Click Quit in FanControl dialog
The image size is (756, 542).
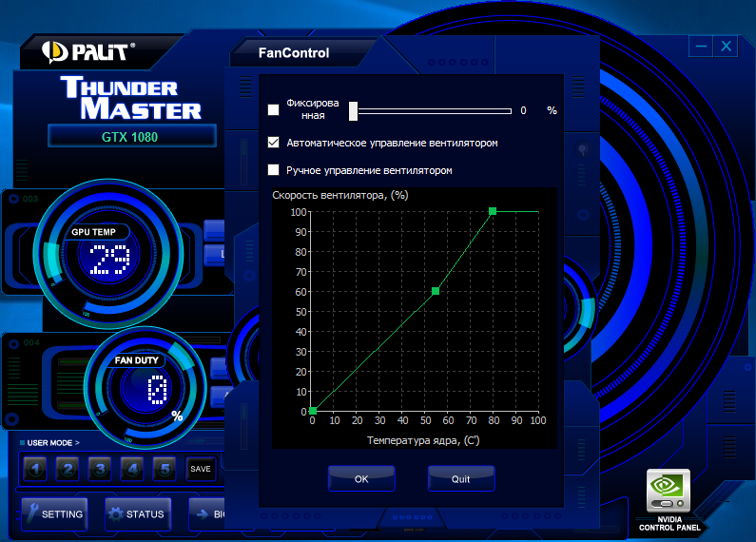461,479
